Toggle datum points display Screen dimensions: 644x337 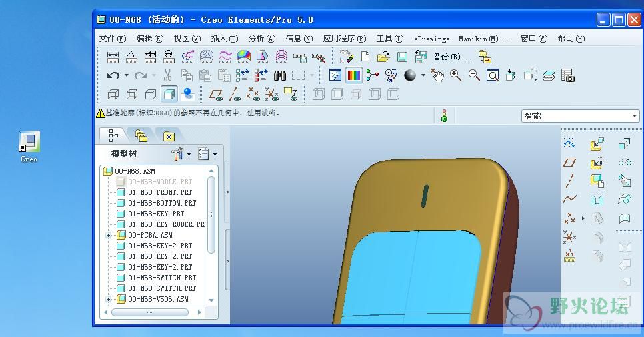tap(253, 95)
